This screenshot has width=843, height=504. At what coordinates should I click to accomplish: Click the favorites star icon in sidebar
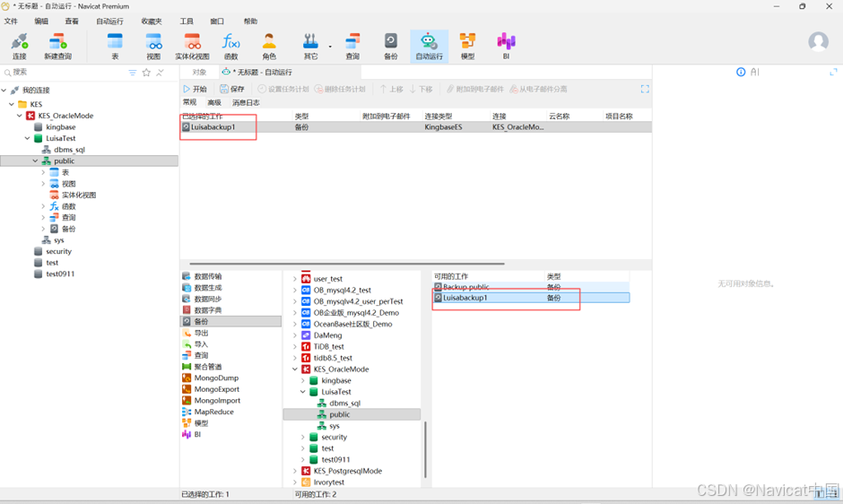[146, 73]
